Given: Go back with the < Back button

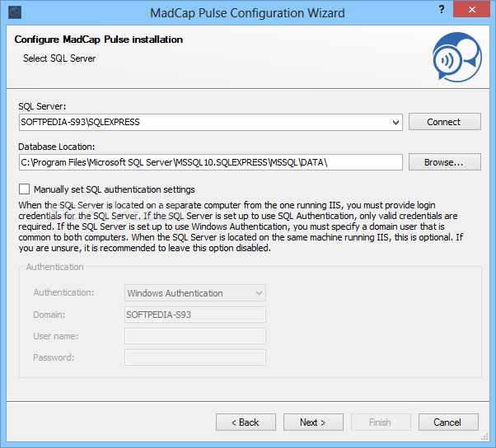Looking at the screenshot, I should pyautogui.click(x=246, y=422).
